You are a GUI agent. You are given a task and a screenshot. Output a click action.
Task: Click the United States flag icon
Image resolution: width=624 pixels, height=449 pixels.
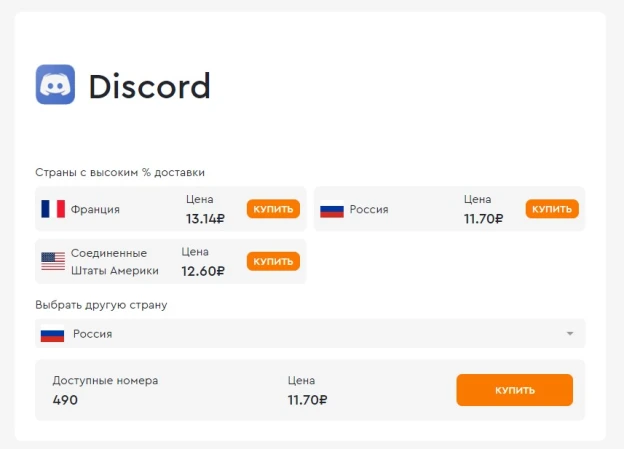click(53, 262)
